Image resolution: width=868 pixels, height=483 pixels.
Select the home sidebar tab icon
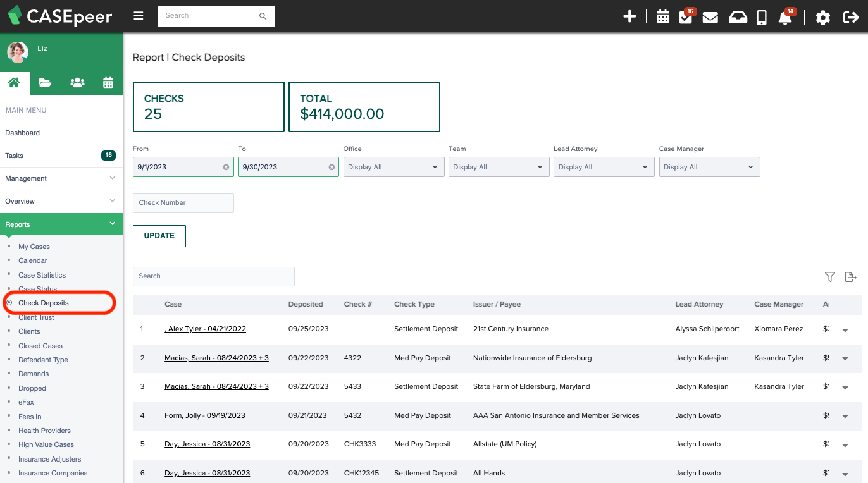14,82
